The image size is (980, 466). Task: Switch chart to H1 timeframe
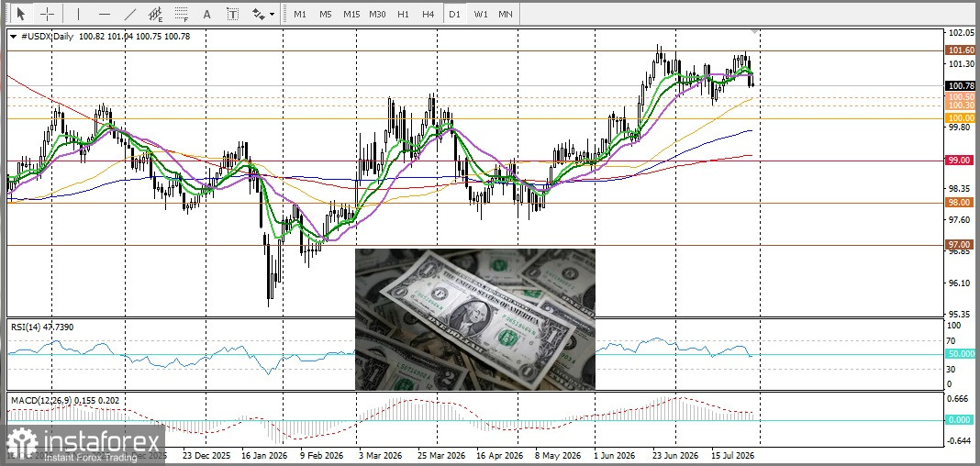pos(403,14)
